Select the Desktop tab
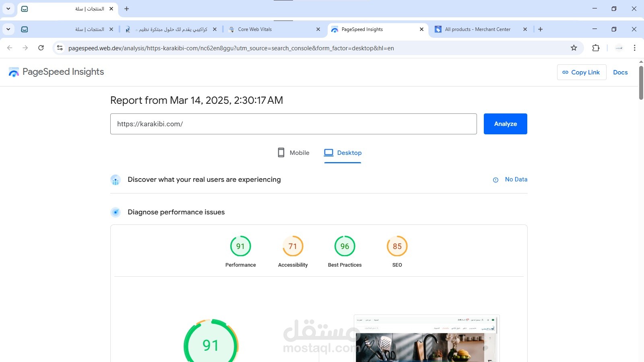This screenshot has width=644, height=362. 343,153
